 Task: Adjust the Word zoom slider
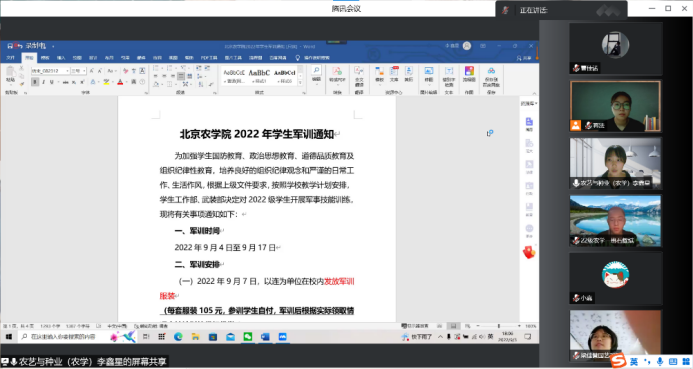[x=499, y=326]
